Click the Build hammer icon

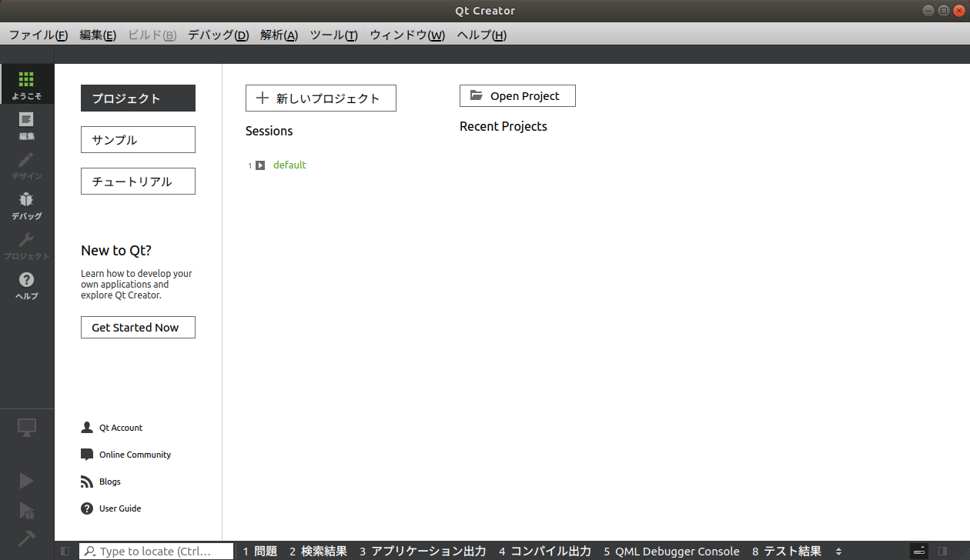tap(27, 538)
